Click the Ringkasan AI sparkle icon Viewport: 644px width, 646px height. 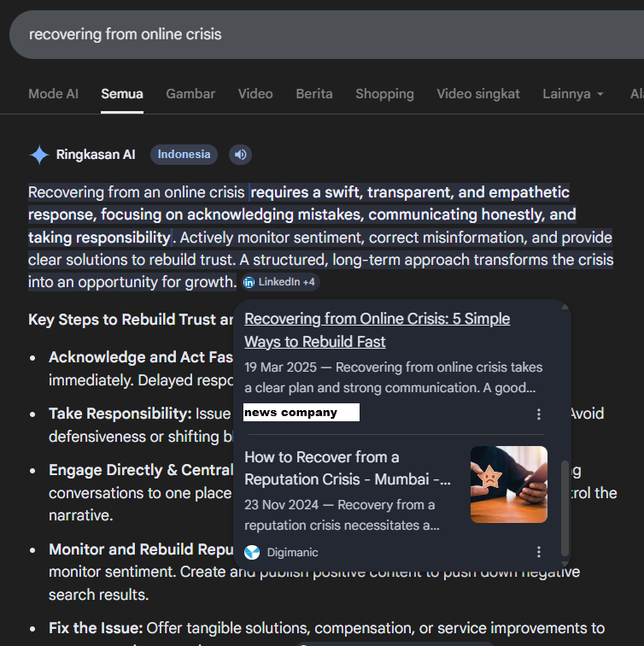(x=39, y=155)
